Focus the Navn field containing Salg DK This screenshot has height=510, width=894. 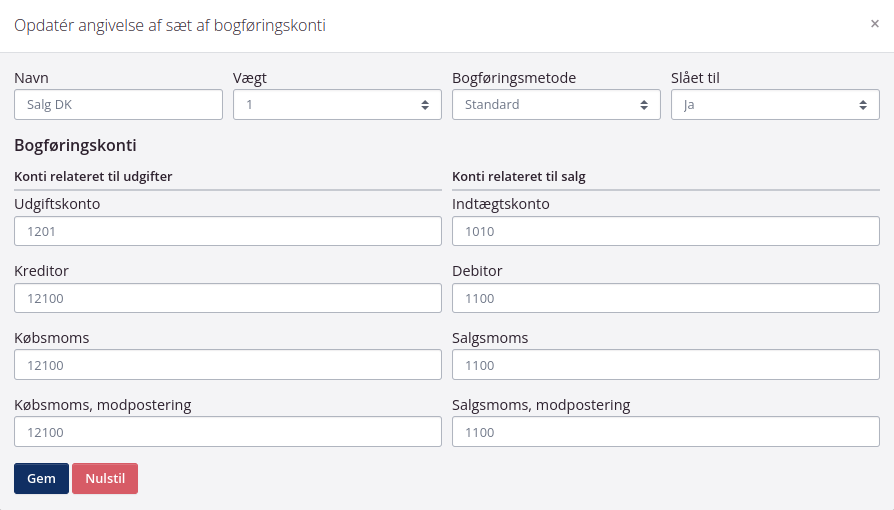coord(118,104)
